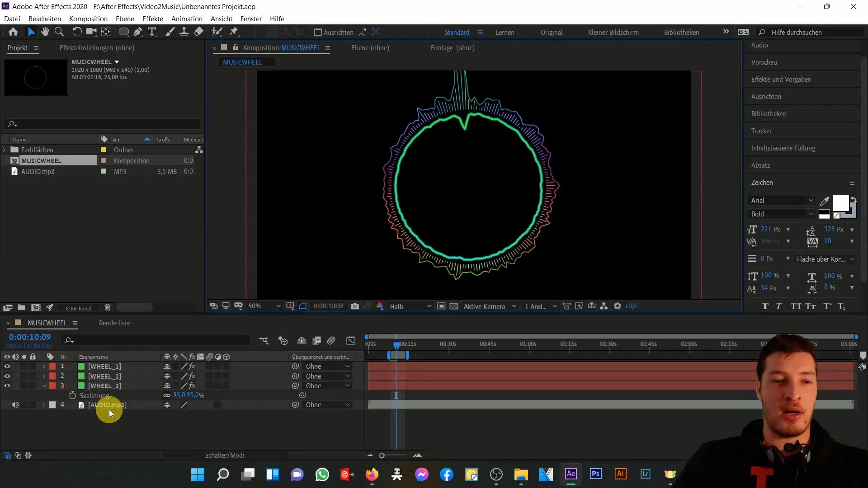Screen dimensions: 868x488
Task: Click the eyedropper in Zeichen panel
Action: [x=825, y=201]
